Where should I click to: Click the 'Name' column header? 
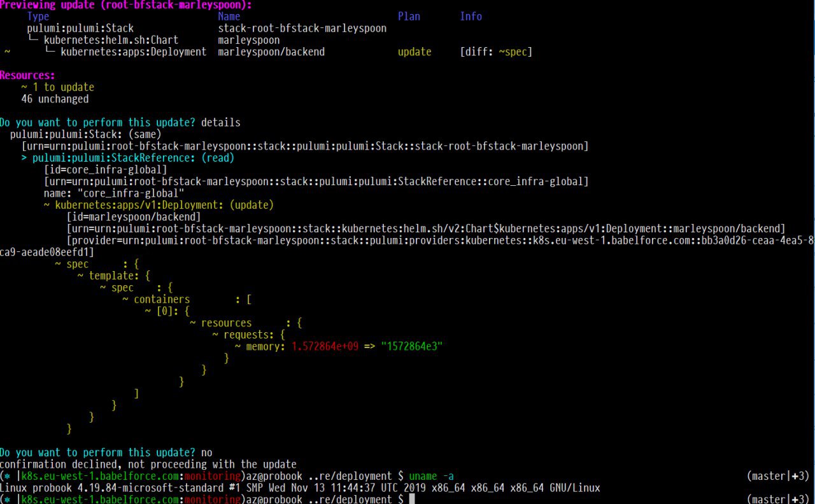pyautogui.click(x=229, y=17)
